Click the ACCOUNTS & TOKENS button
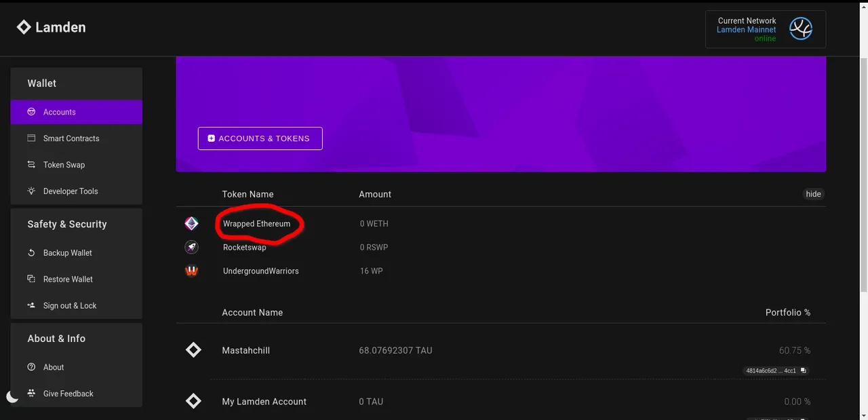Viewport: 868px width, 420px height. pos(260,138)
